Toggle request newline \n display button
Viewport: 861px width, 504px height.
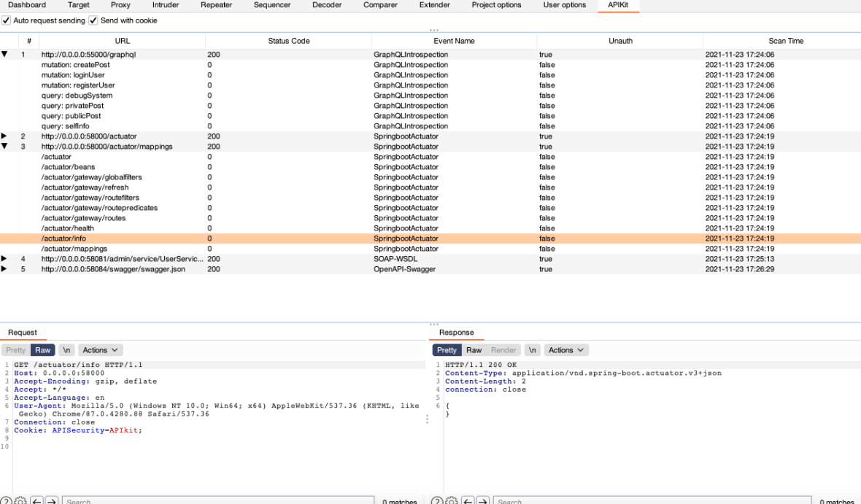[x=66, y=350]
